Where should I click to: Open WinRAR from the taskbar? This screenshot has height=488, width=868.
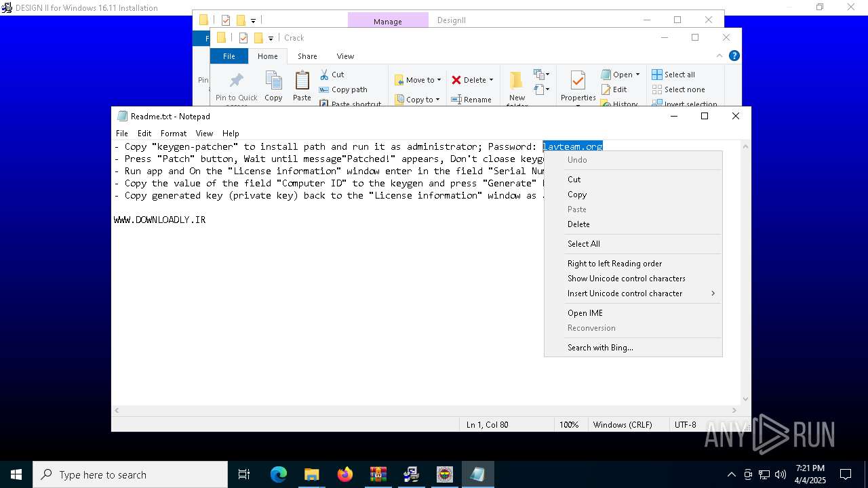[378, 474]
